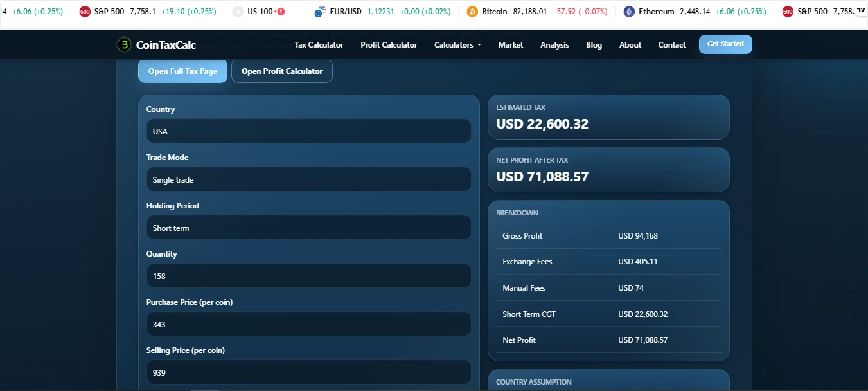Click the Manual Fees USD 74 value
This screenshot has height=391, width=868.
631,288
